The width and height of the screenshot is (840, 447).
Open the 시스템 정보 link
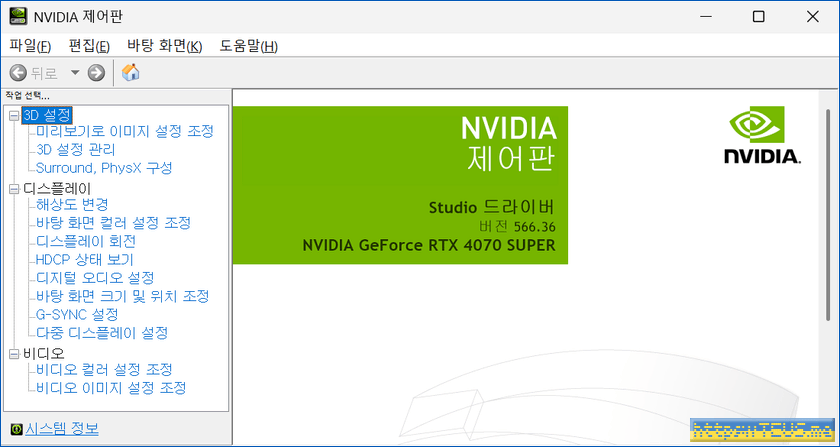click(62, 429)
